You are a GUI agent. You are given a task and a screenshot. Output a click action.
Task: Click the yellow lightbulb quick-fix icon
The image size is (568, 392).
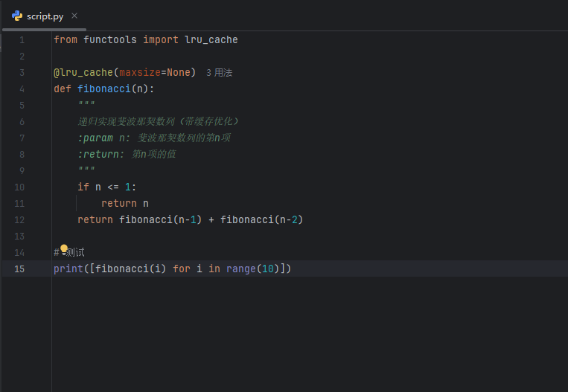coord(64,249)
